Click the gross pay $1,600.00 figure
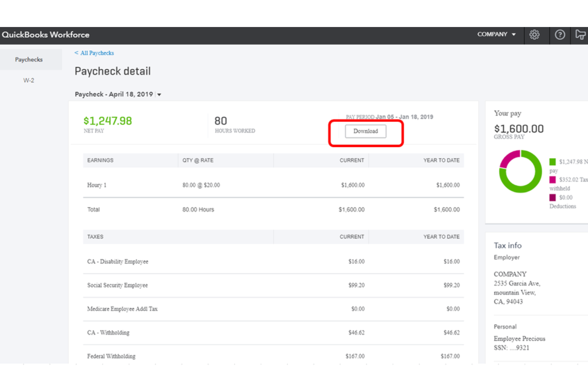 pyautogui.click(x=518, y=129)
